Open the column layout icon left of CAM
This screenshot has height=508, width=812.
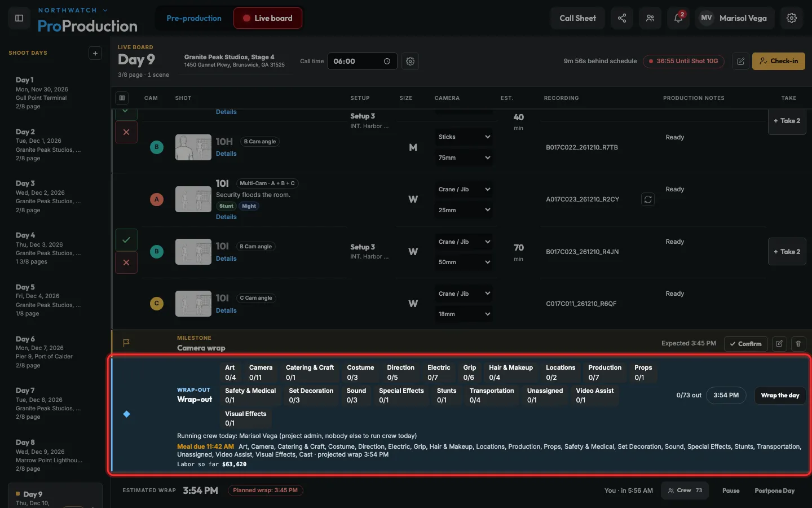[122, 98]
